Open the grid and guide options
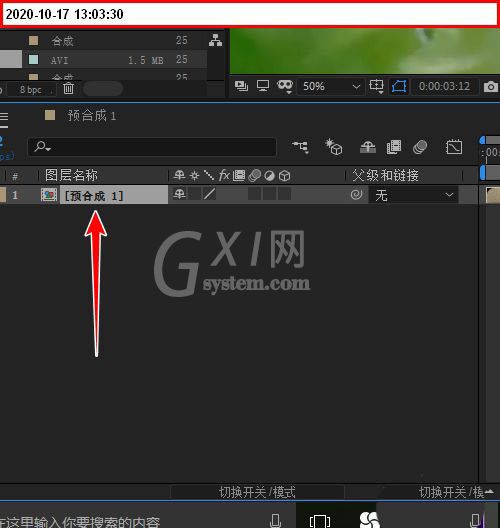The image size is (500, 528). (376, 86)
